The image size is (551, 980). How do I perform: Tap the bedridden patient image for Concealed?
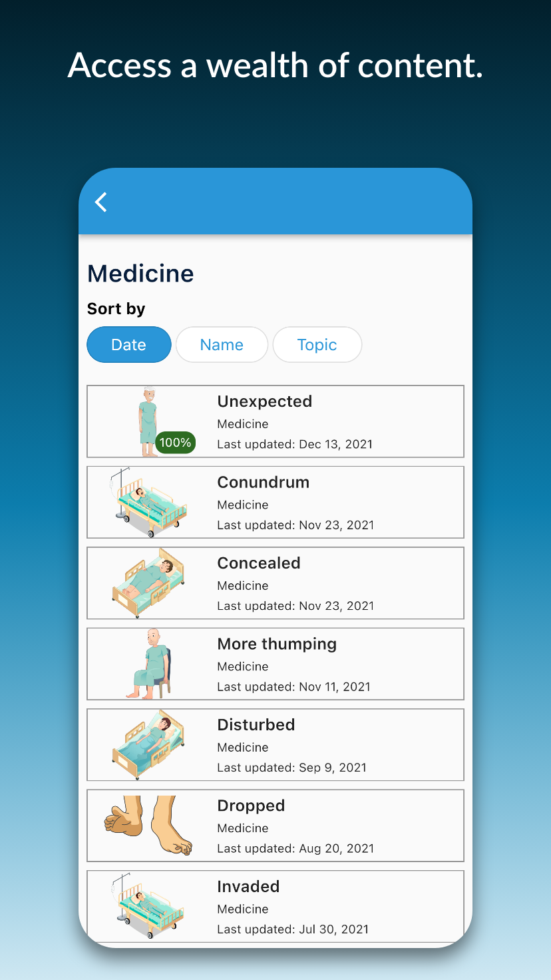tap(148, 583)
